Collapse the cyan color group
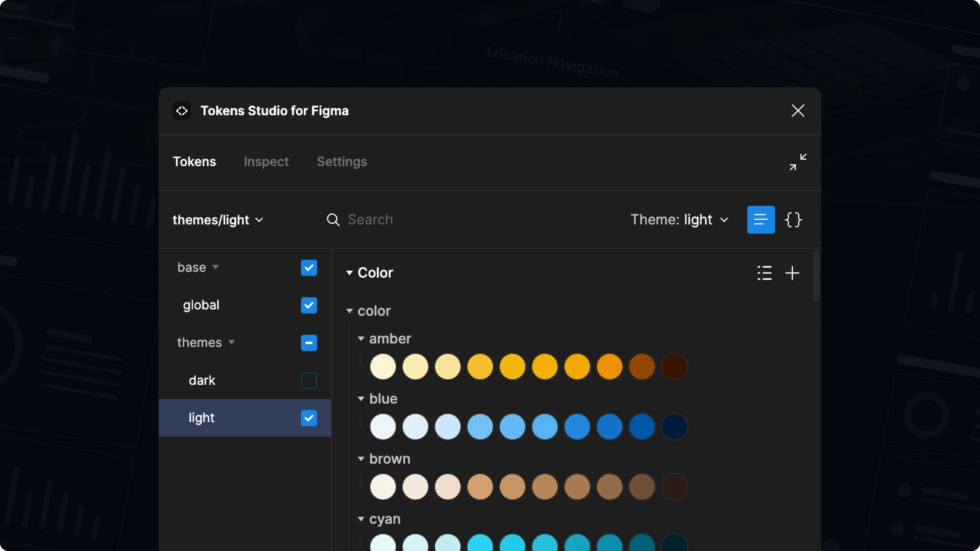Viewport: 980px width, 551px height. pyautogui.click(x=361, y=519)
